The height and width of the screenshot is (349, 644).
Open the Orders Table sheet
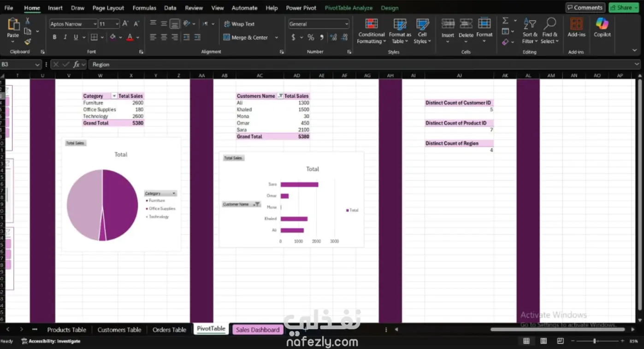(169, 330)
